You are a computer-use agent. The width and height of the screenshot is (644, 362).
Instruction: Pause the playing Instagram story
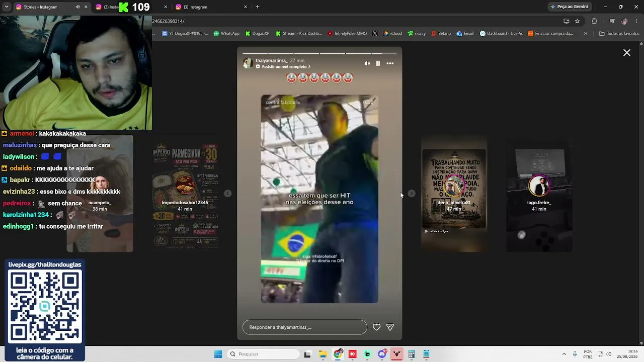(x=378, y=63)
